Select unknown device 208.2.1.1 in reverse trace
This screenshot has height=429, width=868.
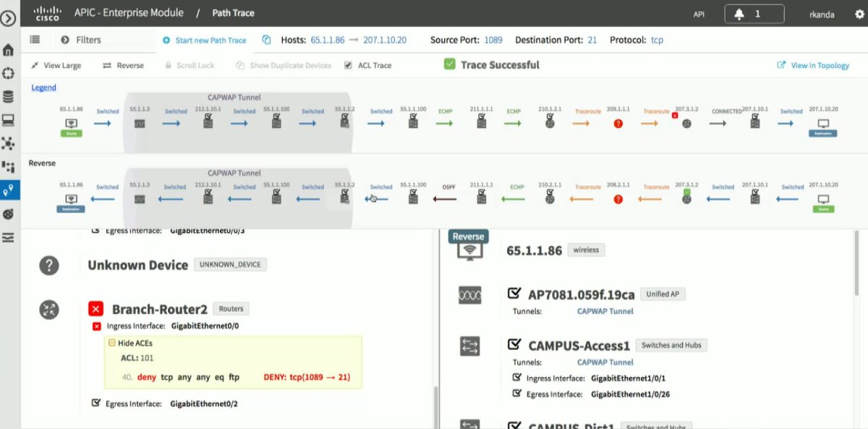click(x=618, y=198)
